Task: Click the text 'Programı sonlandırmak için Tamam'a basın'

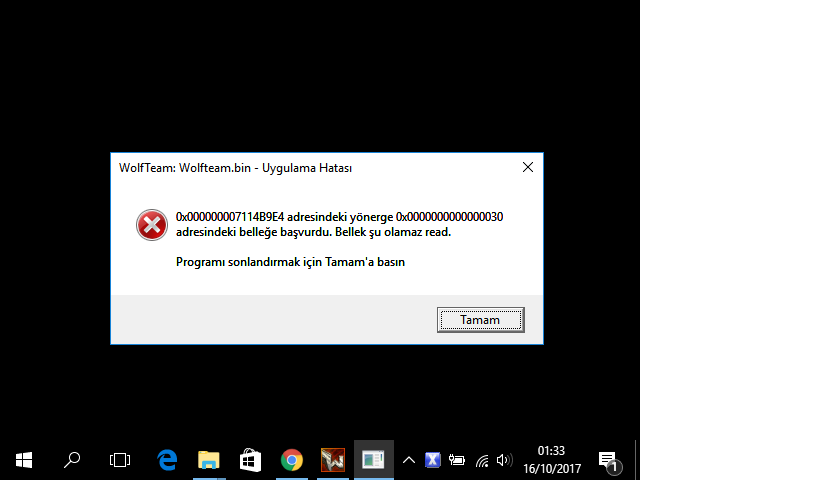Action: pos(290,262)
